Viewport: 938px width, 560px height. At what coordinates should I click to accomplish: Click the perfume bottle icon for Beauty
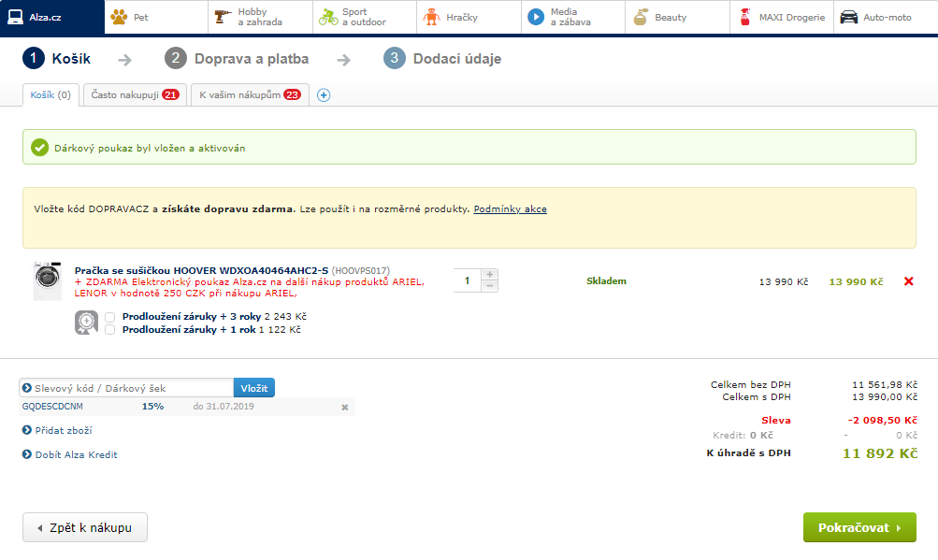click(x=640, y=17)
